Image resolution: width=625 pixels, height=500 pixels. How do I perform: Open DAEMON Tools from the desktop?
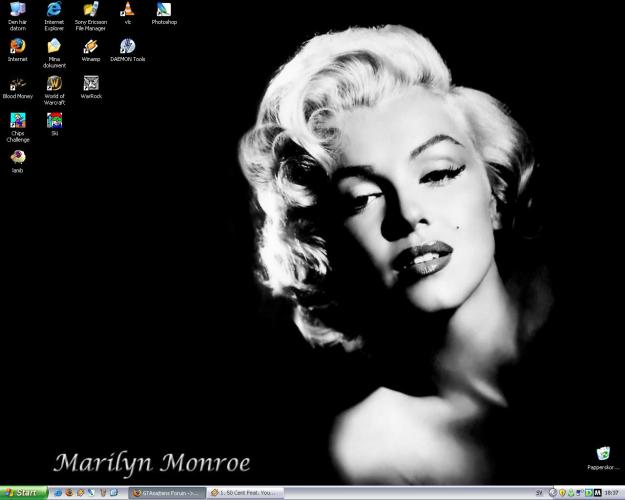pyautogui.click(x=127, y=47)
